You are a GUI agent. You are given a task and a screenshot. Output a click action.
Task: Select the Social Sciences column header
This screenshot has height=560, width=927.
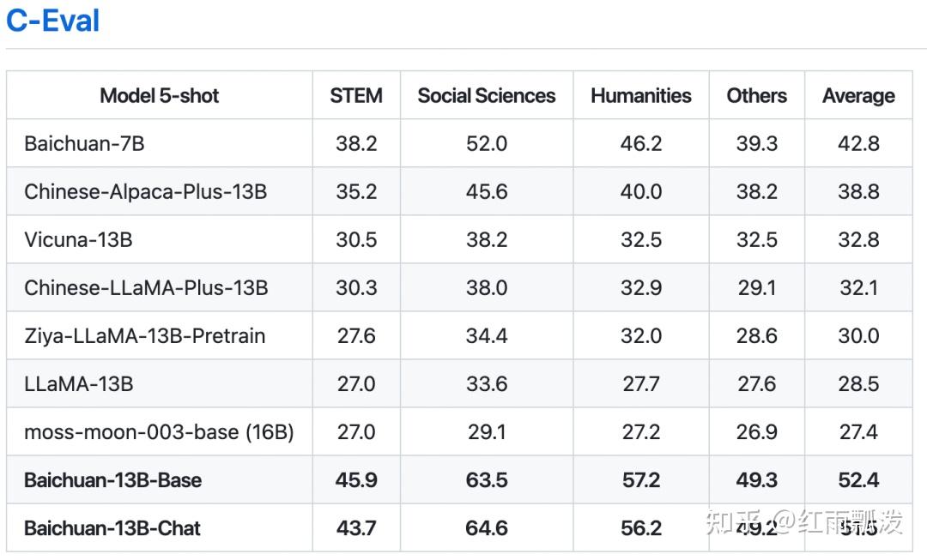click(x=487, y=96)
